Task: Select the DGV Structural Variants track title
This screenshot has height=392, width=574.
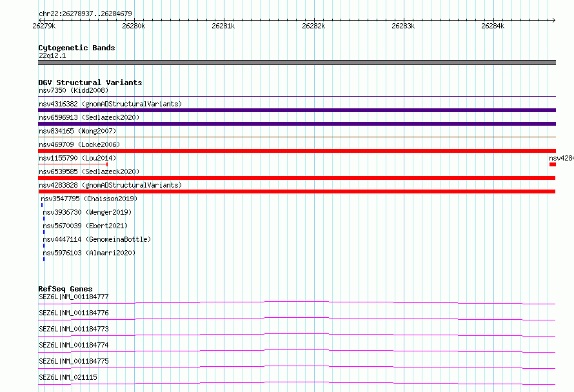Action: 90,83
